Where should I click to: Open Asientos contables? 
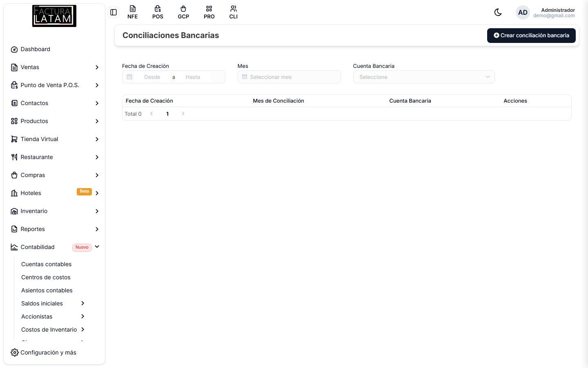[47, 290]
